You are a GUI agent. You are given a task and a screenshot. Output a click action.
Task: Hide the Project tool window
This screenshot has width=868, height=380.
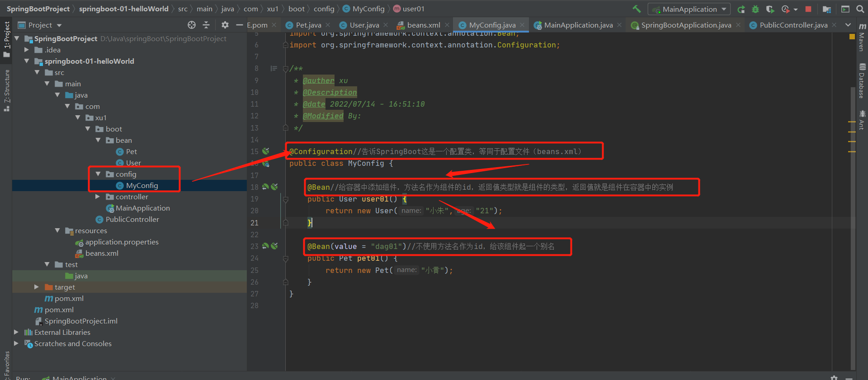click(240, 25)
